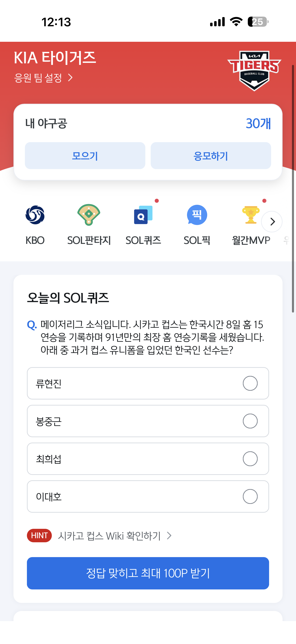The width and height of the screenshot is (296, 644).
Task: Tap the KIA Tigers team logo
Action: pos(254,71)
